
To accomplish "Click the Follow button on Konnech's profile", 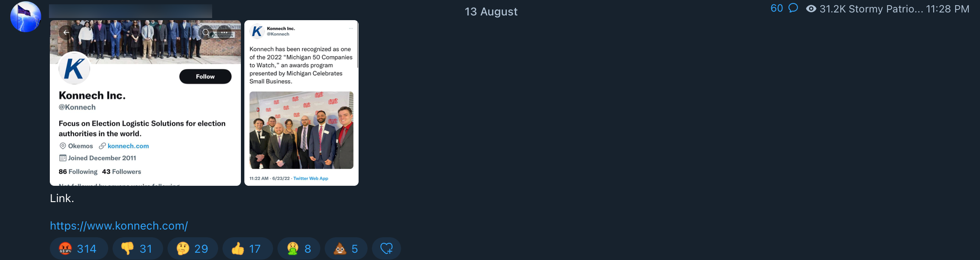I will (x=205, y=76).
